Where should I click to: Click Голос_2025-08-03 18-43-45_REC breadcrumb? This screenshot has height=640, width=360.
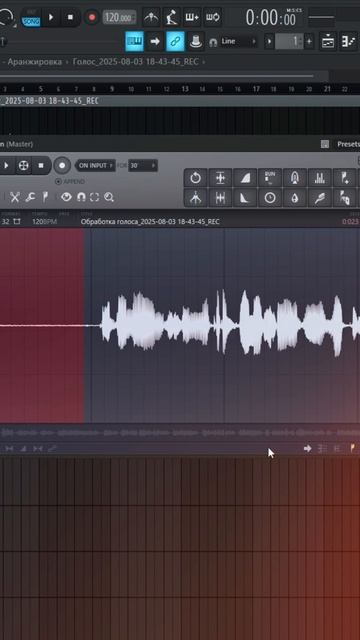tap(136, 62)
